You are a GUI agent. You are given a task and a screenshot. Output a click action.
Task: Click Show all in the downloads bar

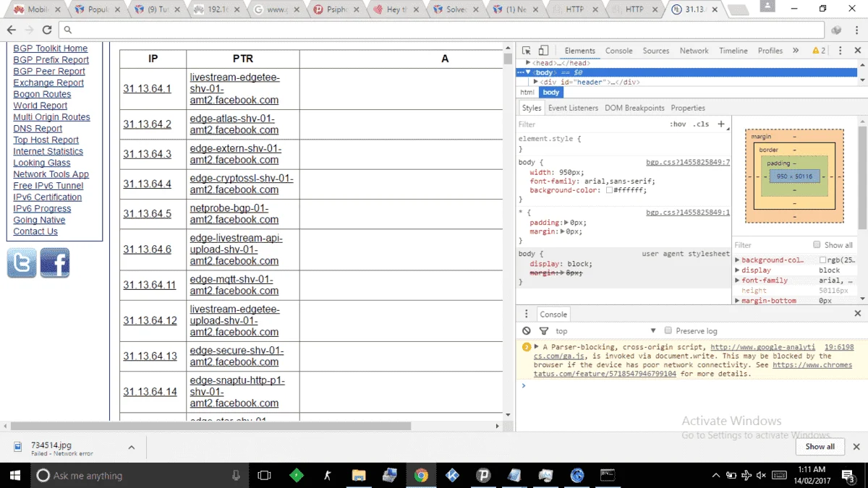point(820,447)
